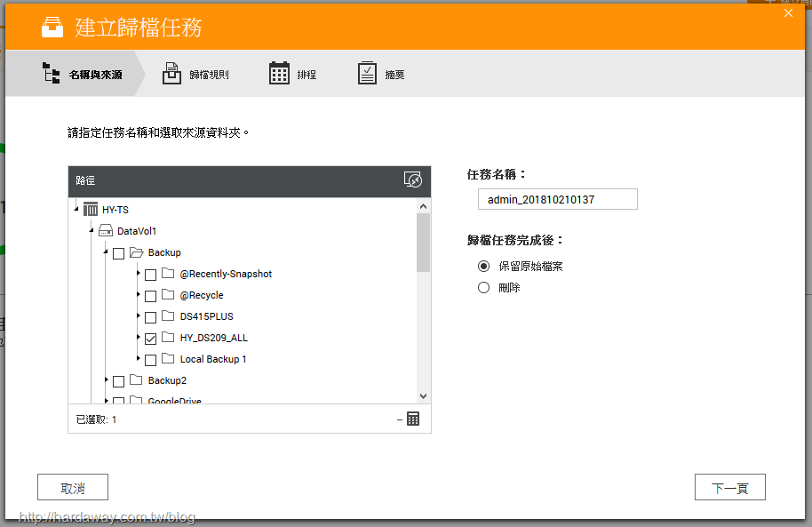
Task: Click the HY_DS209_ALL folder icon
Action: tap(168, 338)
